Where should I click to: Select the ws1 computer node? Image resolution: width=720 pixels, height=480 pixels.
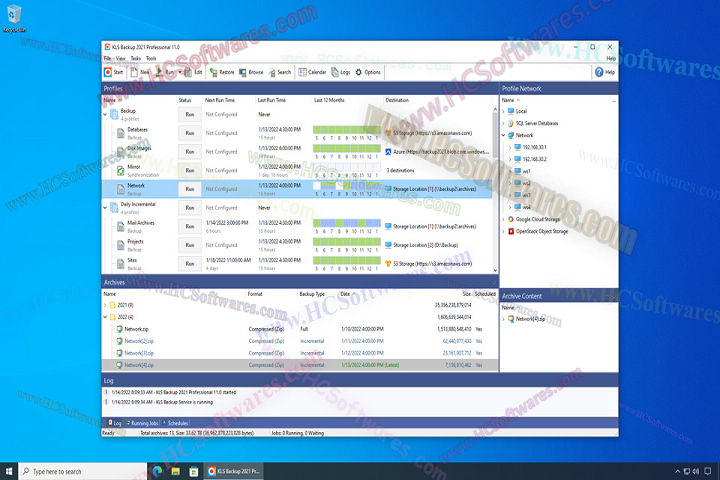coord(526,171)
